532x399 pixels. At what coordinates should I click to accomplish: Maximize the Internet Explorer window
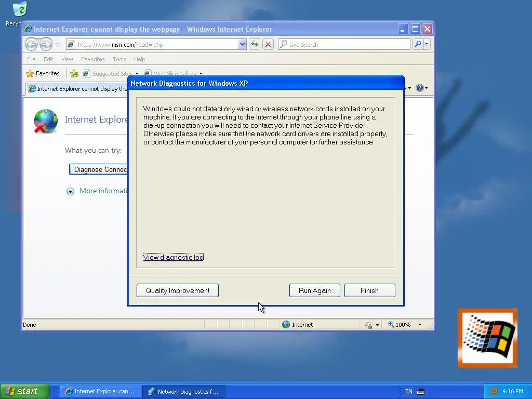415,29
